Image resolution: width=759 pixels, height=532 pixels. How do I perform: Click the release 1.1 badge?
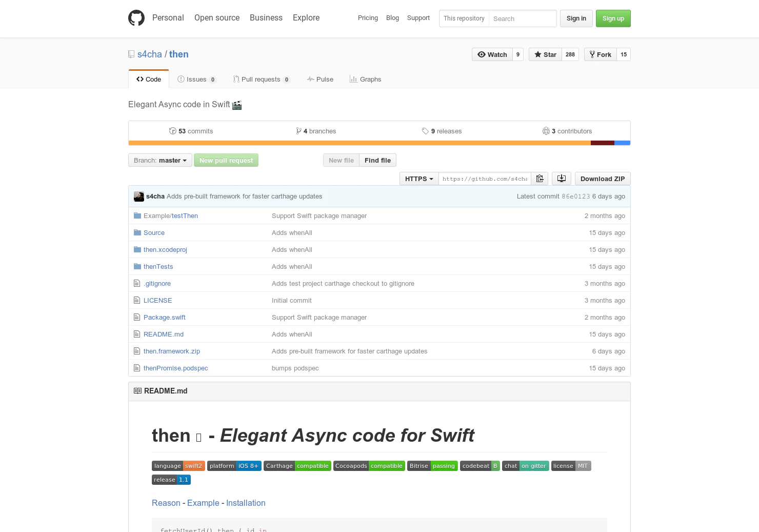[171, 480]
